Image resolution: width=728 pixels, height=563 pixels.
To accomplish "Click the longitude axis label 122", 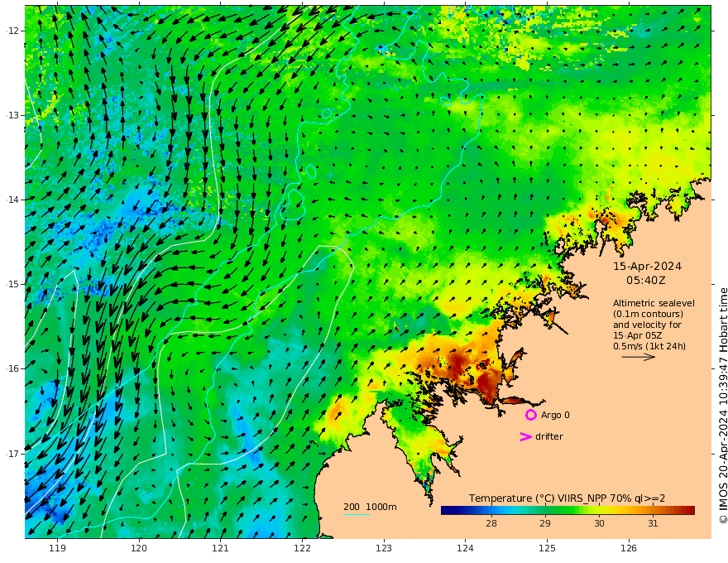I will click(x=302, y=548).
